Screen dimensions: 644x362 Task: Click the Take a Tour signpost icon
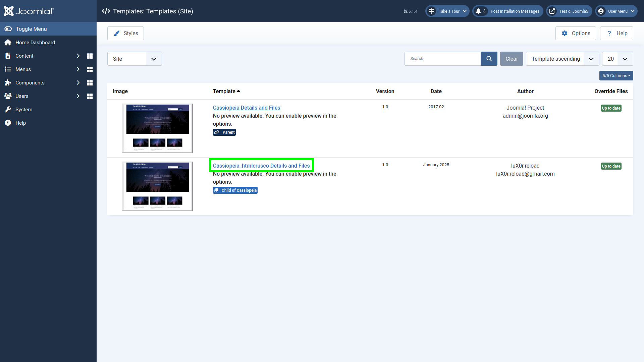pyautogui.click(x=431, y=11)
